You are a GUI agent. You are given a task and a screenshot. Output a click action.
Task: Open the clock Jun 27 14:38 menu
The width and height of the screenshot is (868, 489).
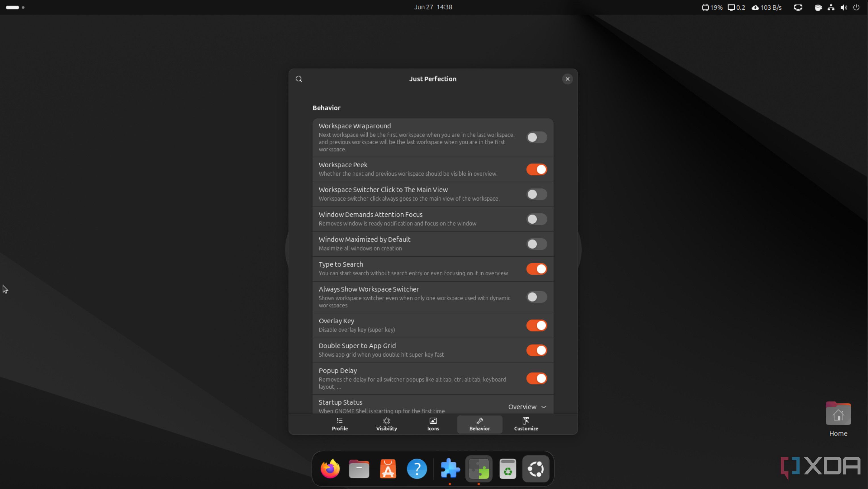click(433, 7)
